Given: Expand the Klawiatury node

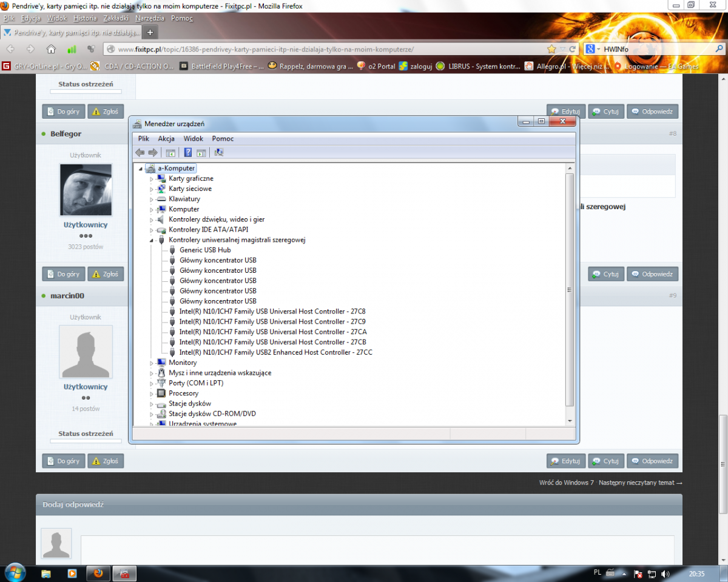Looking at the screenshot, I should point(152,199).
